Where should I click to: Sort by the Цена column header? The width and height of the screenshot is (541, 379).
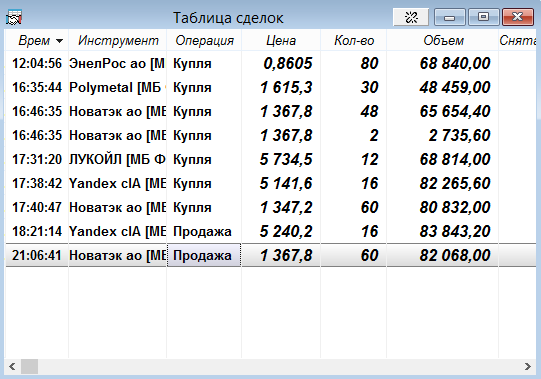[281, 40]
